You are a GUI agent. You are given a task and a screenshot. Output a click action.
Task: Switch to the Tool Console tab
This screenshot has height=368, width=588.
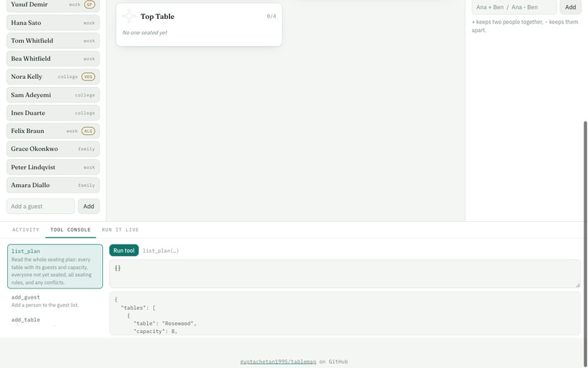tap(71, 230)
